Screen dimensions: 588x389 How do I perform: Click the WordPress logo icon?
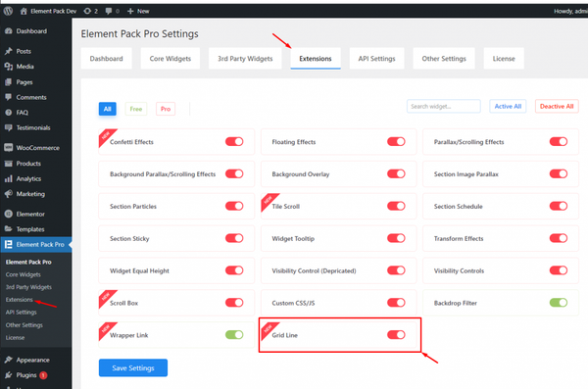coord(8,11)
